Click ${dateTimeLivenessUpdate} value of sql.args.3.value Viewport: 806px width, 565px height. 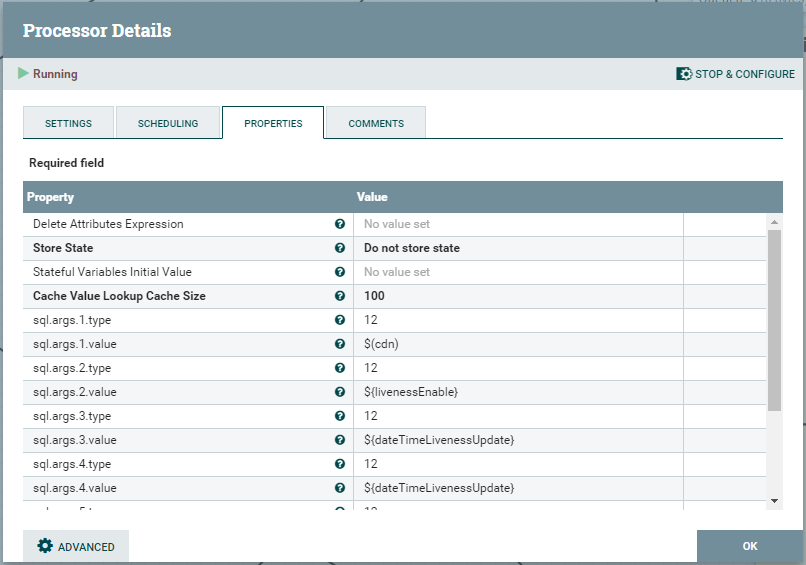click(439, 440)
